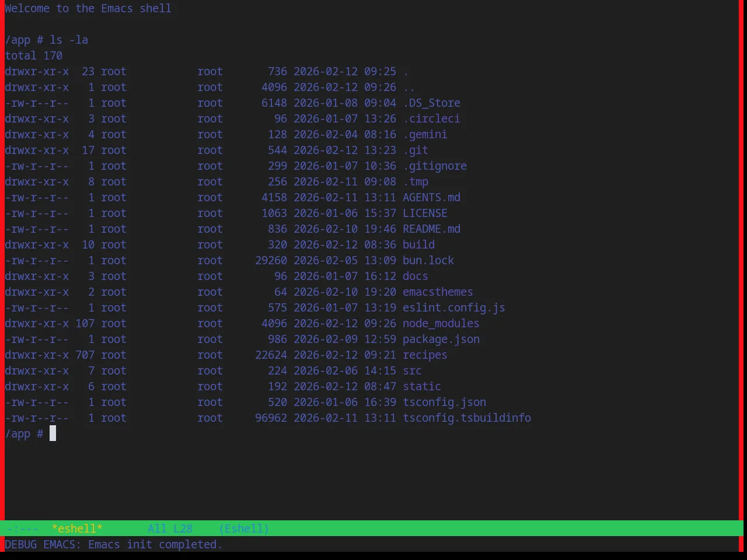Click the 'ls -la' command text
747x560 pixels.
point(69,40)
